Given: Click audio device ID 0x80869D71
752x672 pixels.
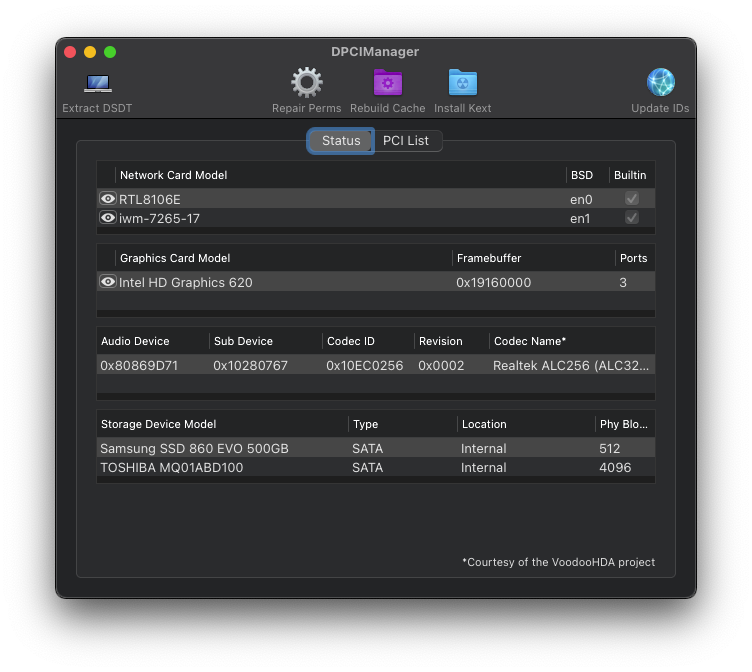Looking at the screenshot, I should (139, 365).
